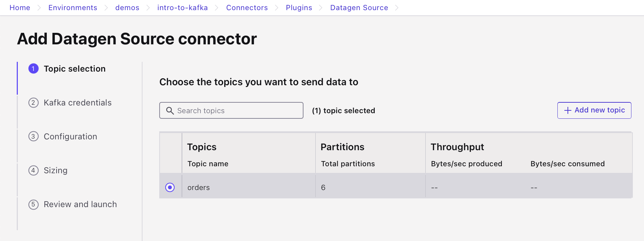Click the magnifier icon in the search box
This screenshot has height=241, width=644.
point(170,111)
